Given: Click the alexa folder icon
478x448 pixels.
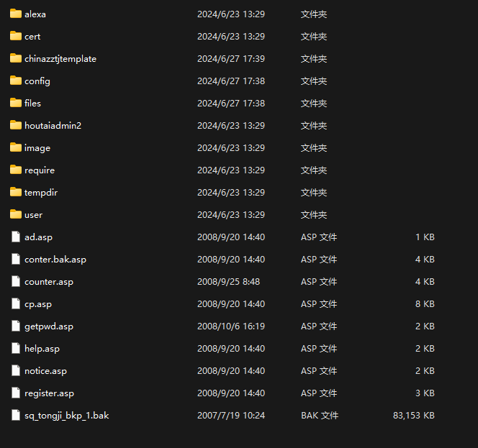Looking at the screenshot, I should pos(16,14).
